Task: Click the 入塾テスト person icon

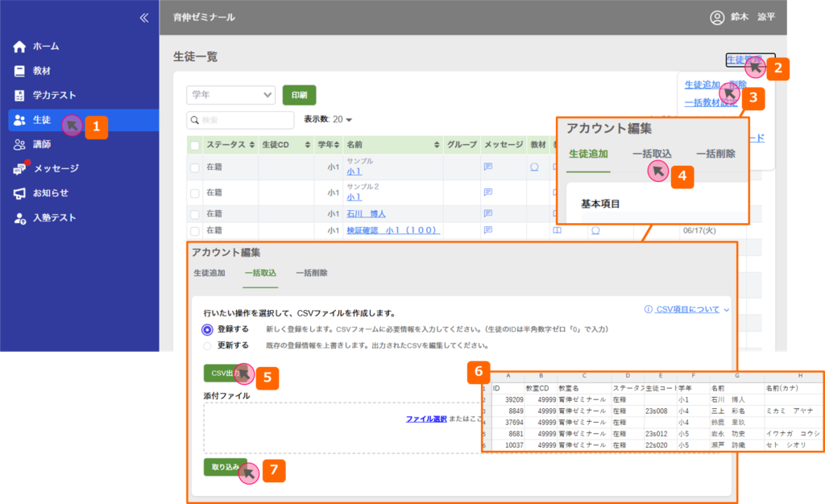Action: click(19, 218)
